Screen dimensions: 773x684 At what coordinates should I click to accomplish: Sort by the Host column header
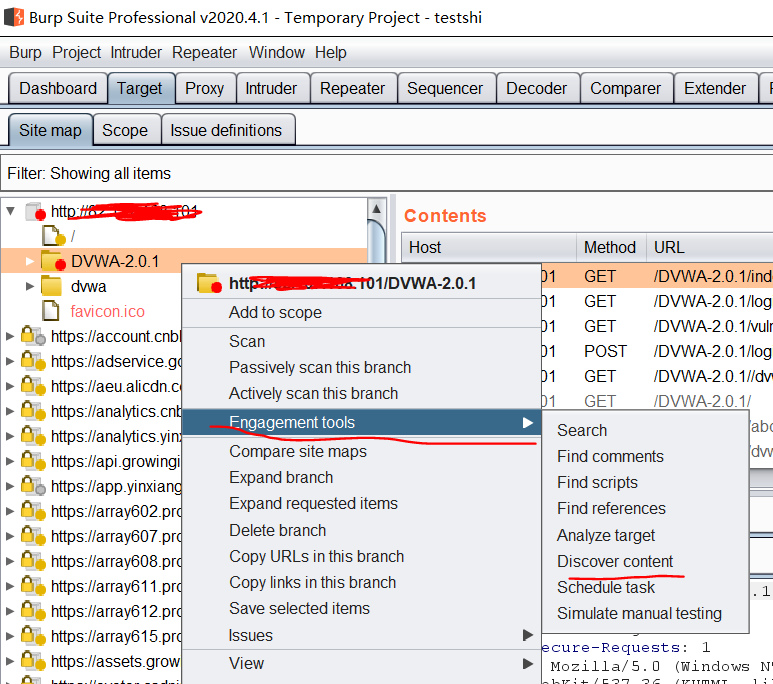(489, 247)
